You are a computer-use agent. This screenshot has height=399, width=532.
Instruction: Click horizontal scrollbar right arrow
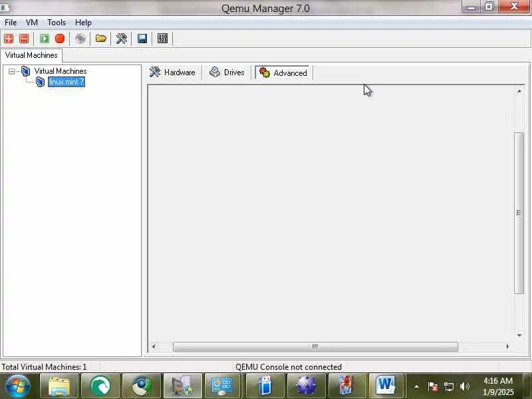click(x=507, y=346)
